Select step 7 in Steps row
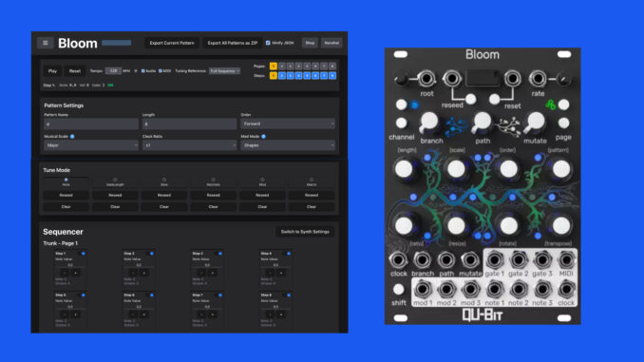Screen dimensions: 644x362 pyautogui.click(x=324, y=76)
